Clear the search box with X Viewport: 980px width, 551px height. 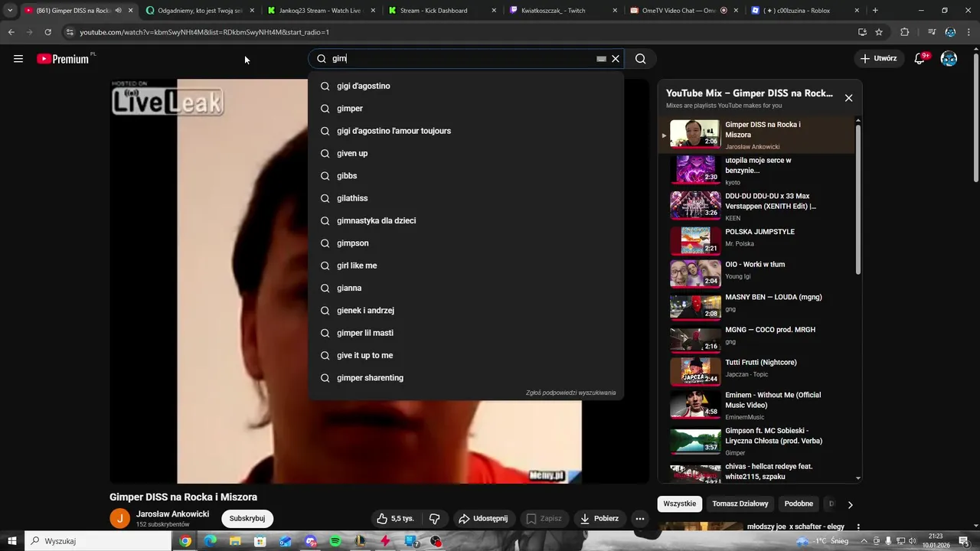pyautogui.click(x=615, y=59)
